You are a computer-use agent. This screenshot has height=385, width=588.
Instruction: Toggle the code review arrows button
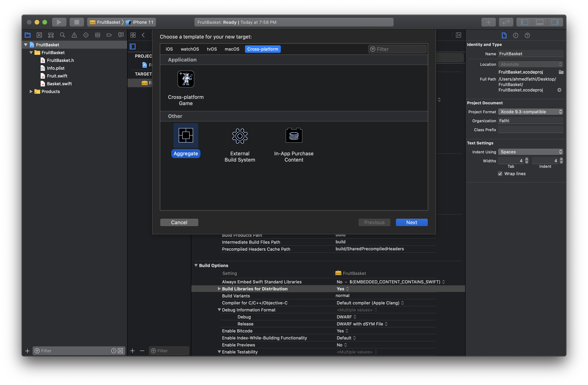click(x=506, y=22)
